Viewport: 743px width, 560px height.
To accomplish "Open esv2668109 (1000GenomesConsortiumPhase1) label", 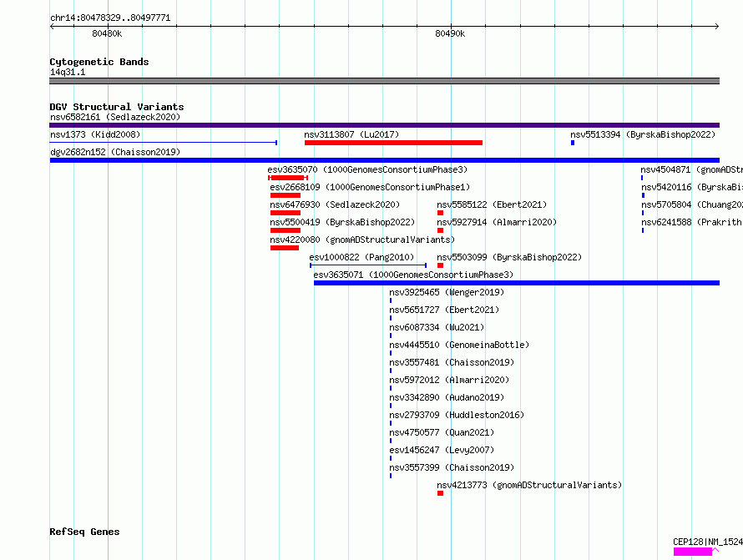I will (x=370, y=187).
